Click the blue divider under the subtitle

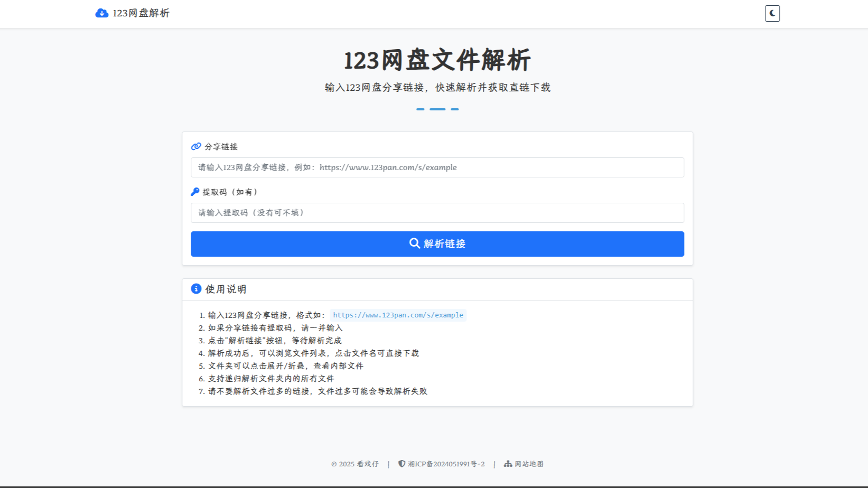[437, 109]
